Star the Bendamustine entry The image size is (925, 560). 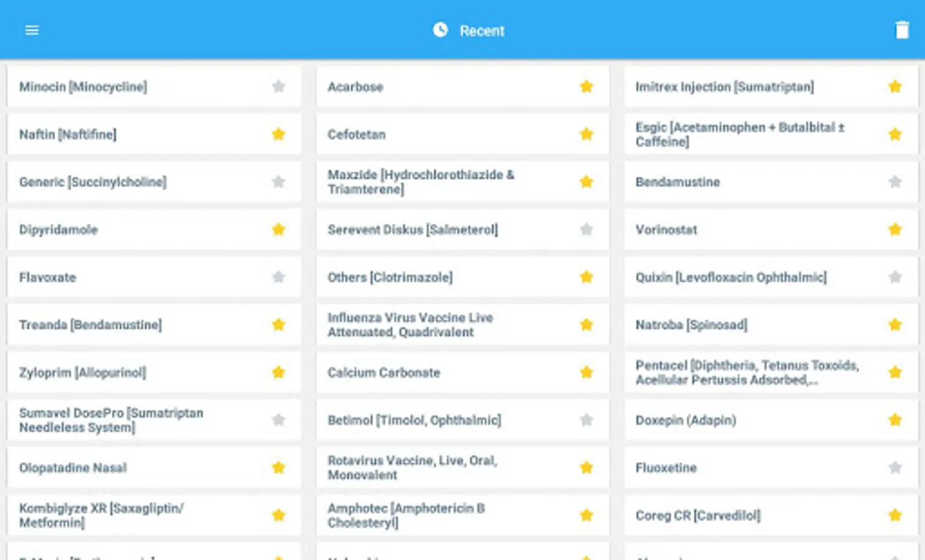tap(895, 182)
